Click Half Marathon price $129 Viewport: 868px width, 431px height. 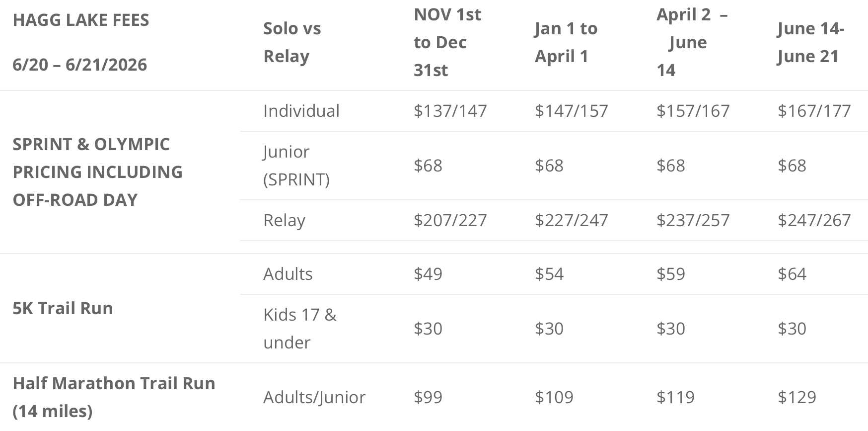[796, 397]
